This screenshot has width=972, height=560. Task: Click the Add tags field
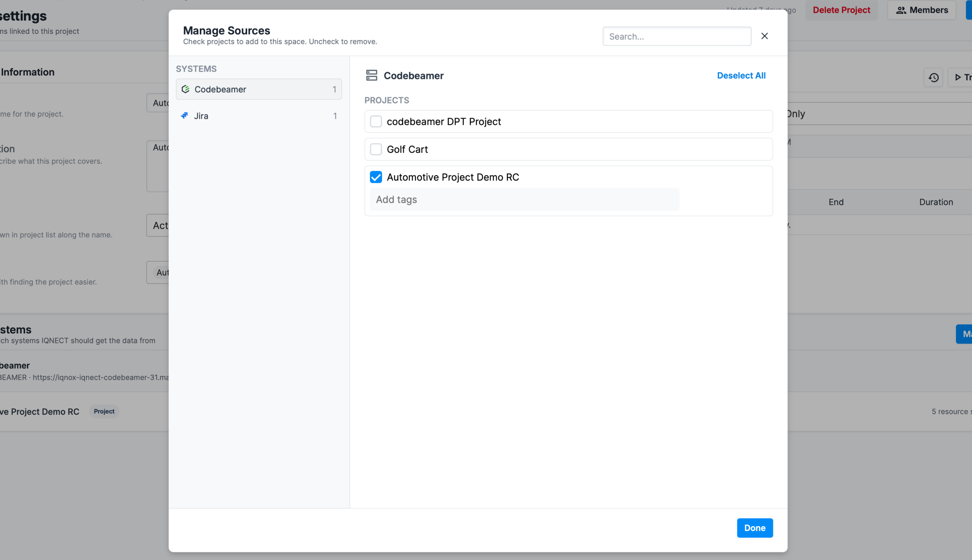(x=524, y=199)
